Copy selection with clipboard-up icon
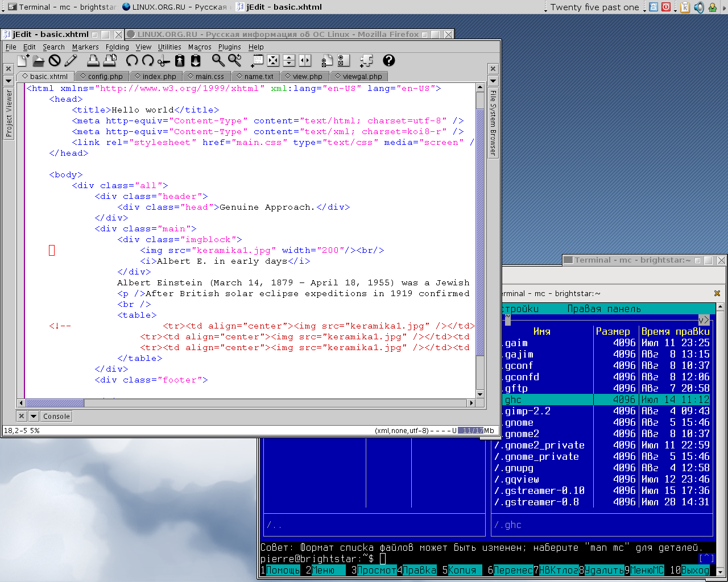 point(180,60)
